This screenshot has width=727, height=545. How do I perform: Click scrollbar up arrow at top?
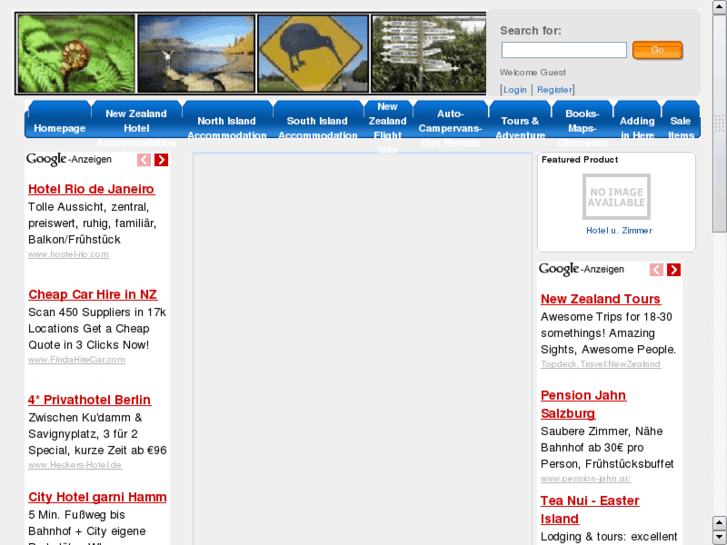click(720, 7)
